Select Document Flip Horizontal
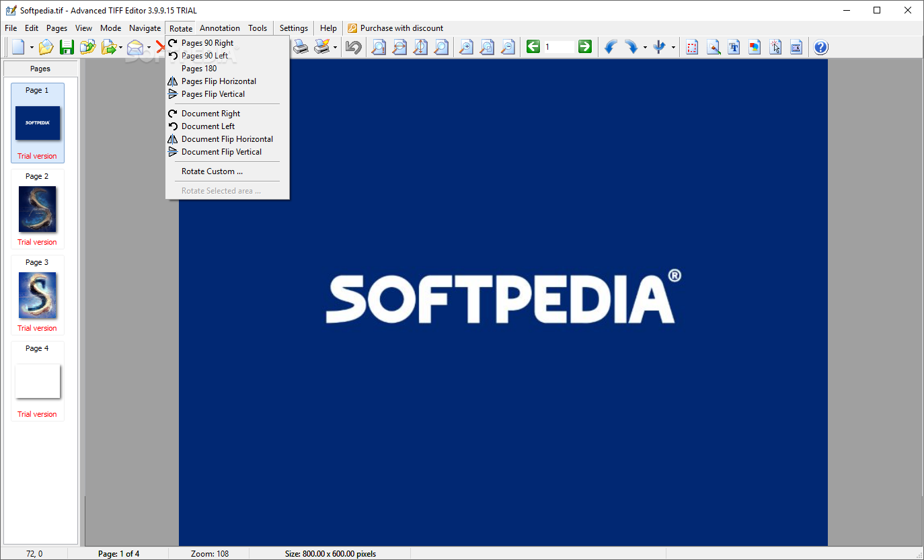This screenshot has height=560, width=924. 228,139
